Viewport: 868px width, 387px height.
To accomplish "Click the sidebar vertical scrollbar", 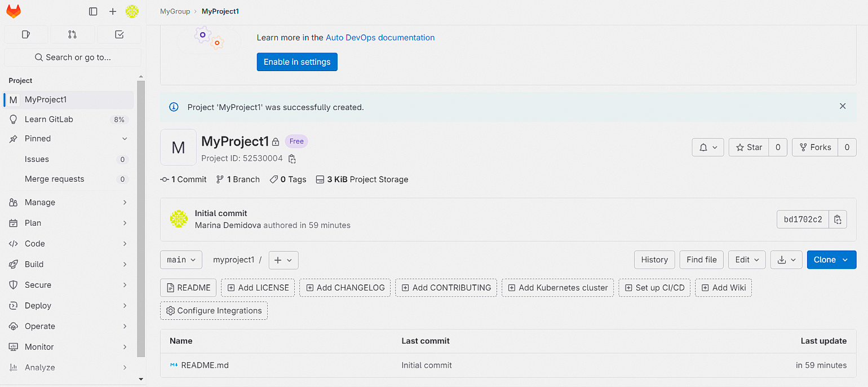I will coord(141,218).
